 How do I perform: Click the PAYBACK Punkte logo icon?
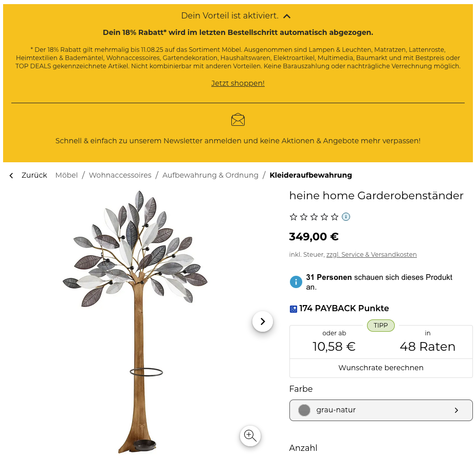[293, 309]
